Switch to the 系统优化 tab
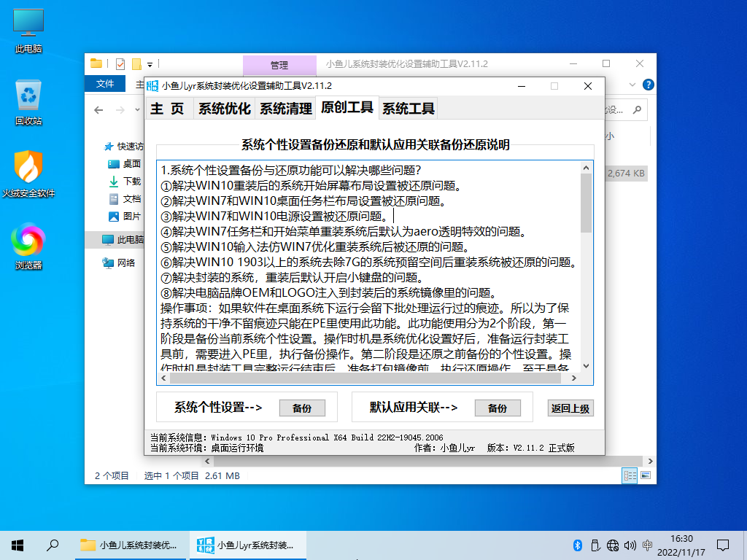The width and height of the screenshot is (747, 560). (x=225, y=109)
